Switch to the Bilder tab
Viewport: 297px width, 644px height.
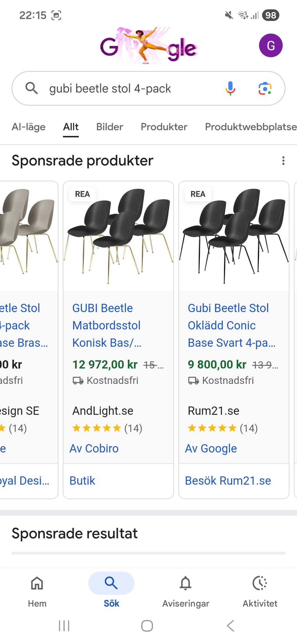(109, 127)
